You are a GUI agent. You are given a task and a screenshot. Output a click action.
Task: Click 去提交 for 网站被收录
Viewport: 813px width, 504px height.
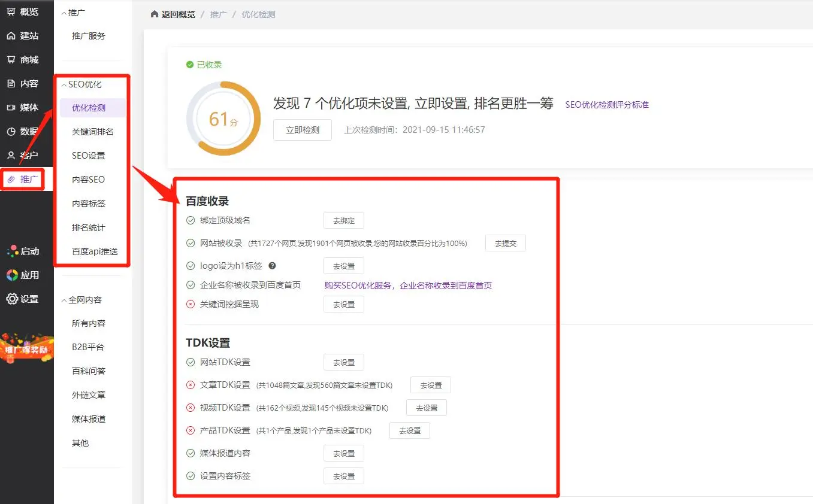point(505,244)
